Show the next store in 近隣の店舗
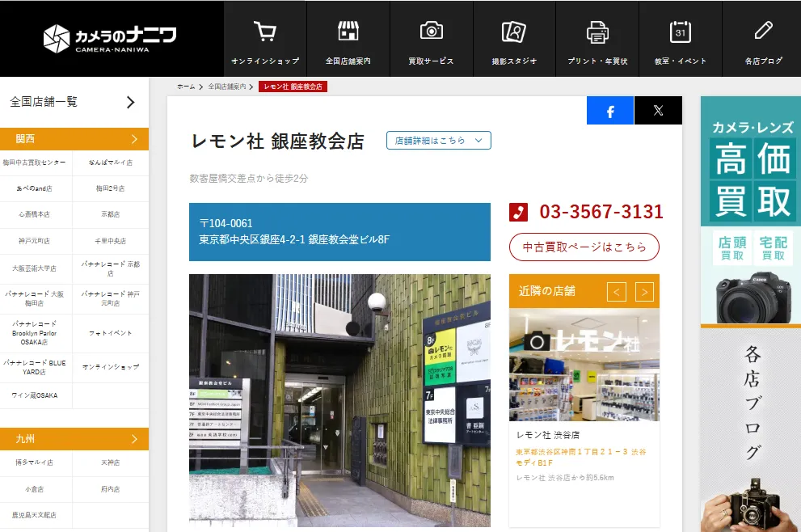Image resolution: width=801 pixels, height=532 pixels. [x=645, y=292]
